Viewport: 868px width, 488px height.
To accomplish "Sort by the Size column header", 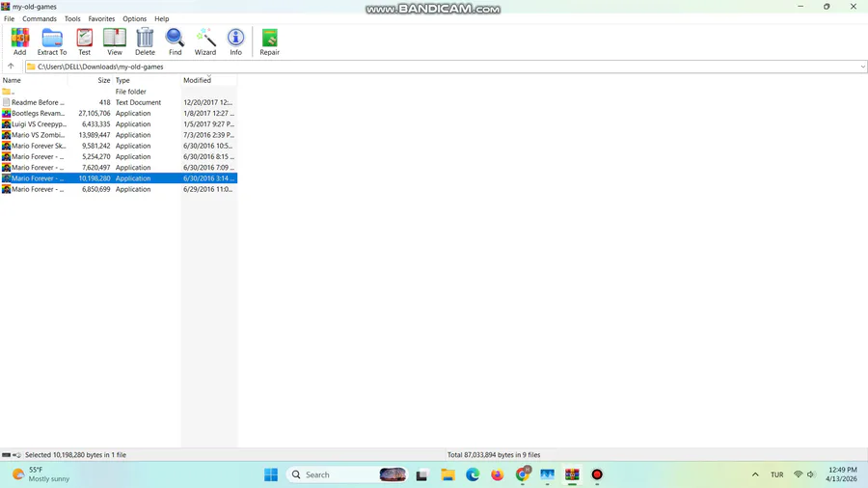I will point(91,80).
